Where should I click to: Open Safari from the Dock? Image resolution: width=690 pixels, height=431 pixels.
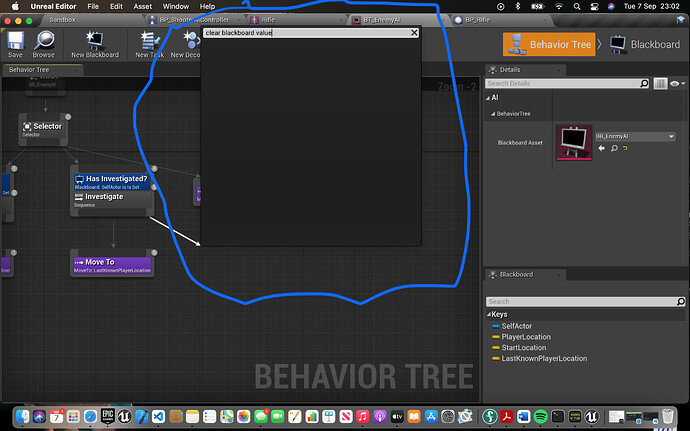pos(90,416)
